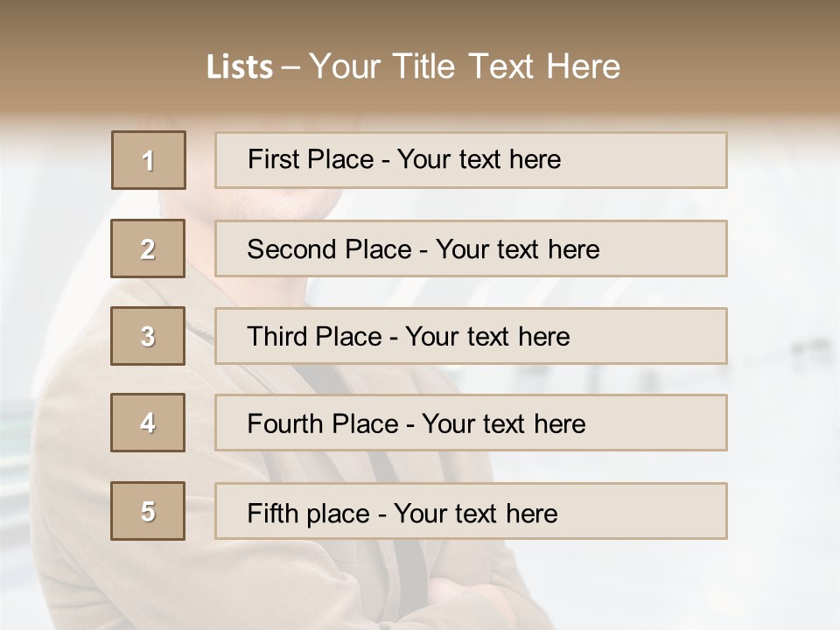Click "Your text here" in Second Place row
The width and height of the screenshot is (840, 630).
[518, 249]
